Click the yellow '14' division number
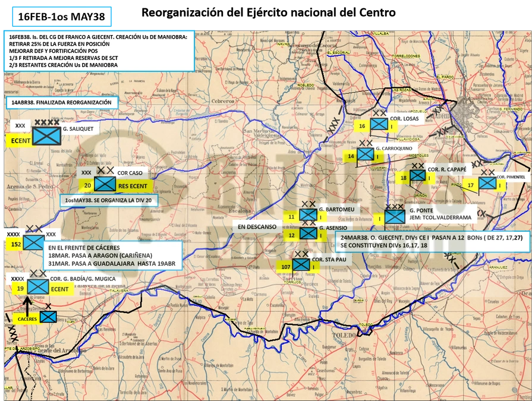The image size is (532, 401). click(351, 156)
